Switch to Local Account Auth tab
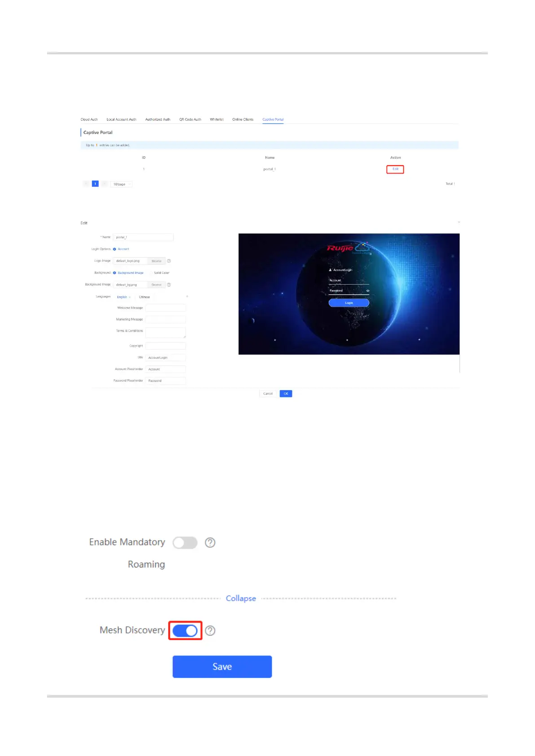Viewport: 535px width, 756px height. pos(121,119)
